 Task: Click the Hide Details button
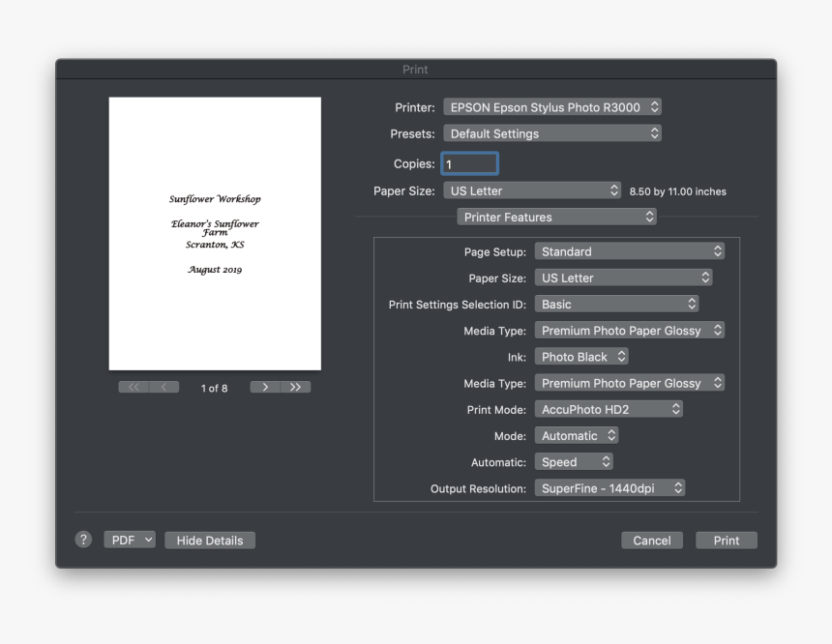[x=210, y=541]
